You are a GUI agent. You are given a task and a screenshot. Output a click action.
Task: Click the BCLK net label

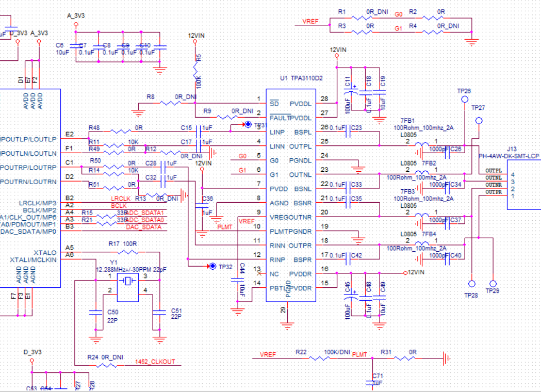[x=119, y=206]
